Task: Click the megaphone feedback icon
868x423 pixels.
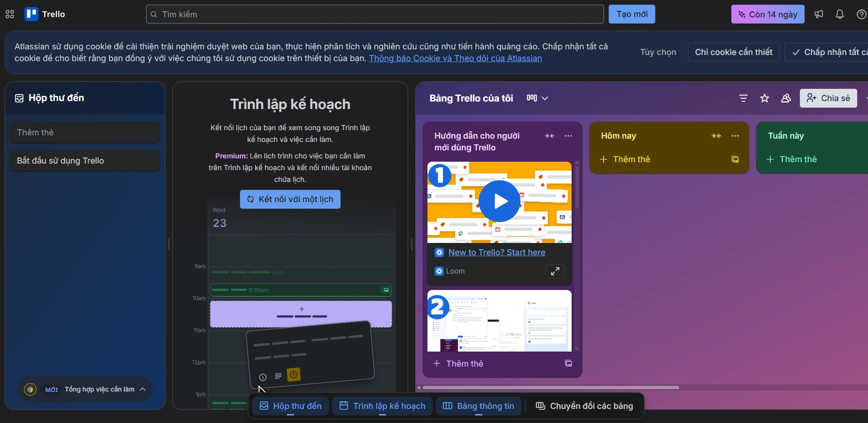Action: click(819, 14)
